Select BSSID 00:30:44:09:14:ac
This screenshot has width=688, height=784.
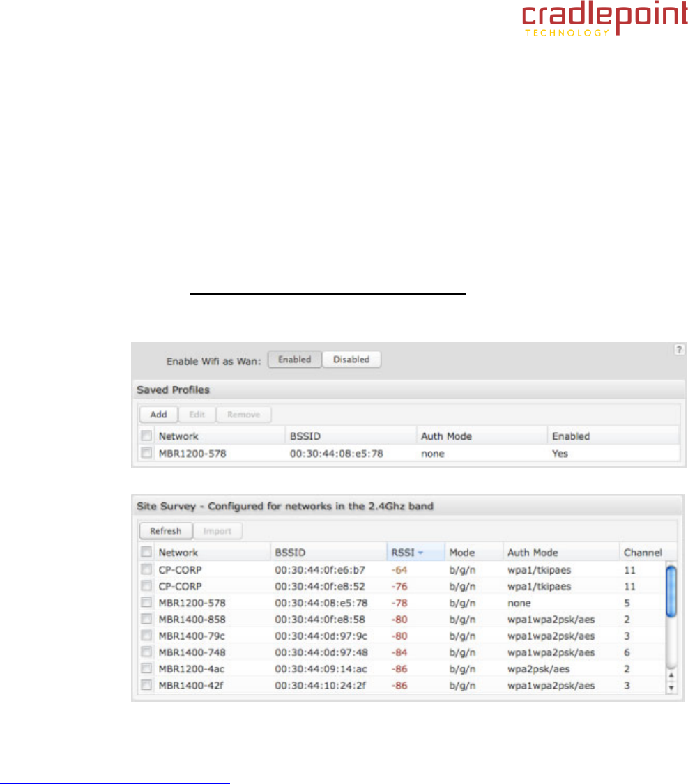[321, 669]
